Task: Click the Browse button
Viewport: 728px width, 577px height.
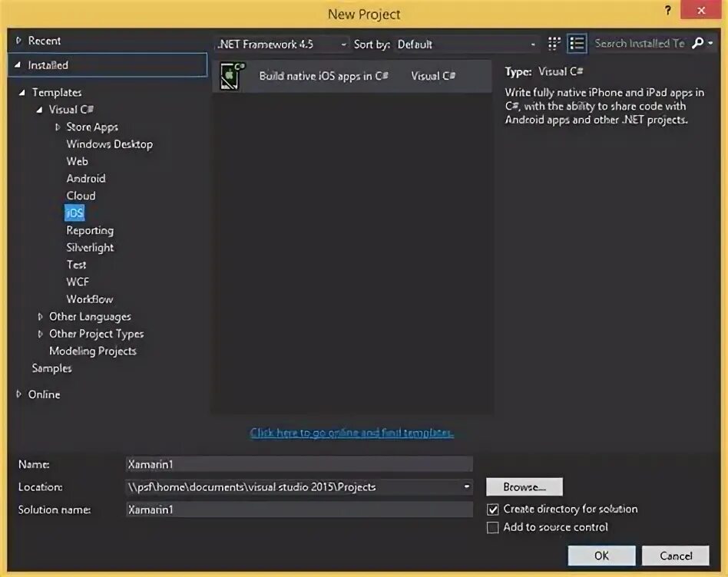Action: pyautogui.click(x=524, y=486)
